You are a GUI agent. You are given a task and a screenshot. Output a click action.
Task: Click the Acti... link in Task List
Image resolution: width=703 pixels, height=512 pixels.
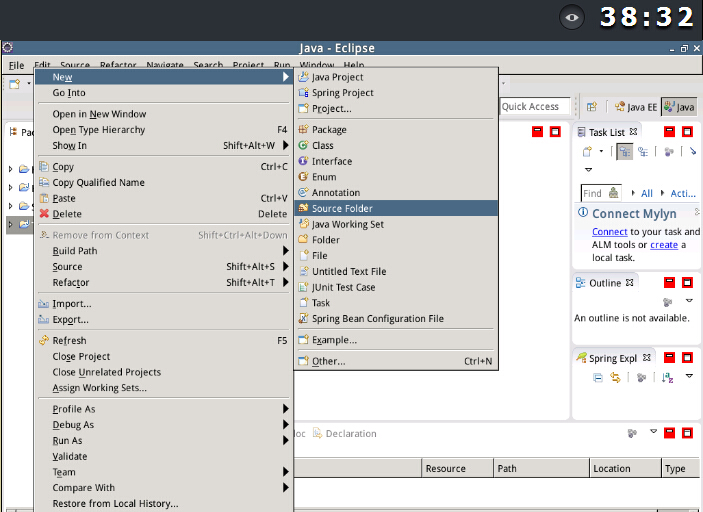(683, 193)
